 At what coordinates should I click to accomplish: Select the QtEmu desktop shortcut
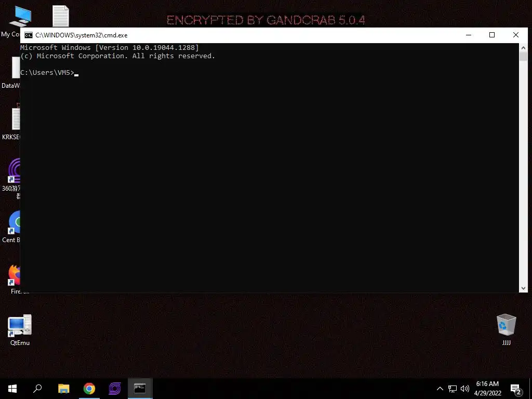click(20, 330)
